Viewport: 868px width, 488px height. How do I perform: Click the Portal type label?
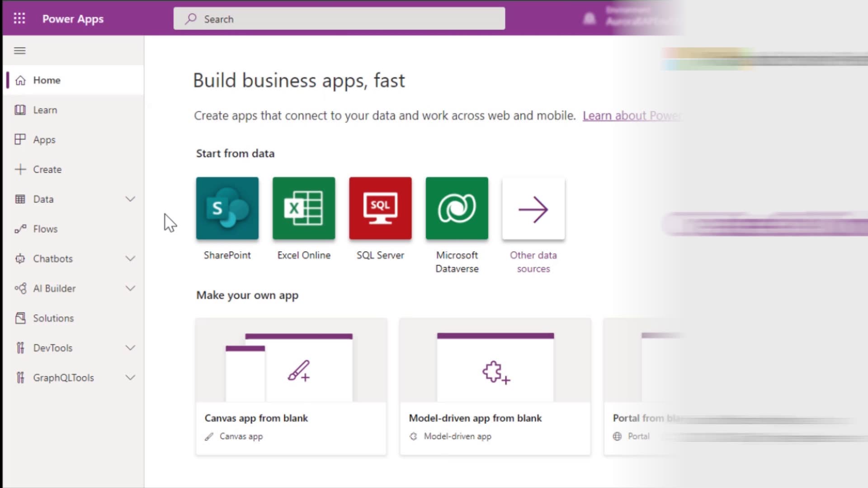pos(638,436)
